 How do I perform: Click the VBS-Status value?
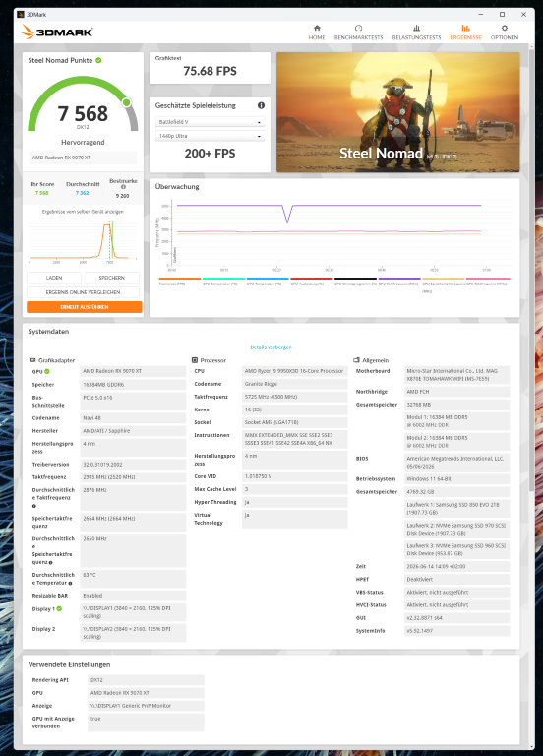456,592
